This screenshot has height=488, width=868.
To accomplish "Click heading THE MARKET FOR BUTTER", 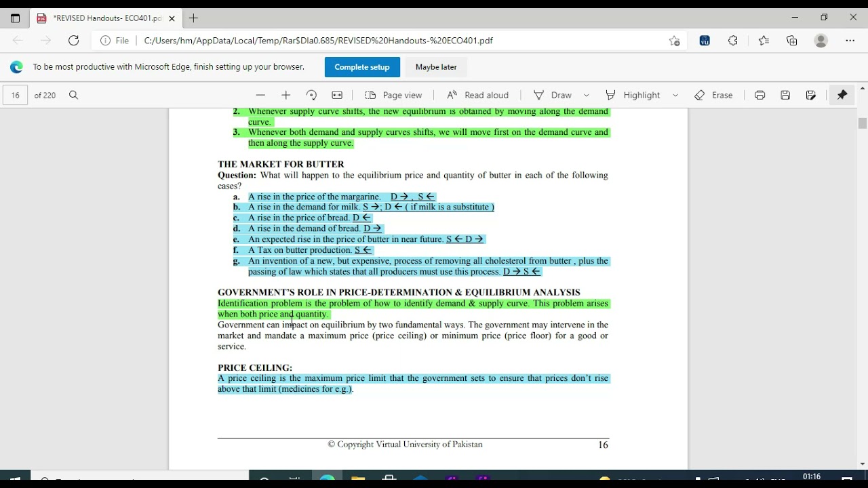I will click(281, 164).
